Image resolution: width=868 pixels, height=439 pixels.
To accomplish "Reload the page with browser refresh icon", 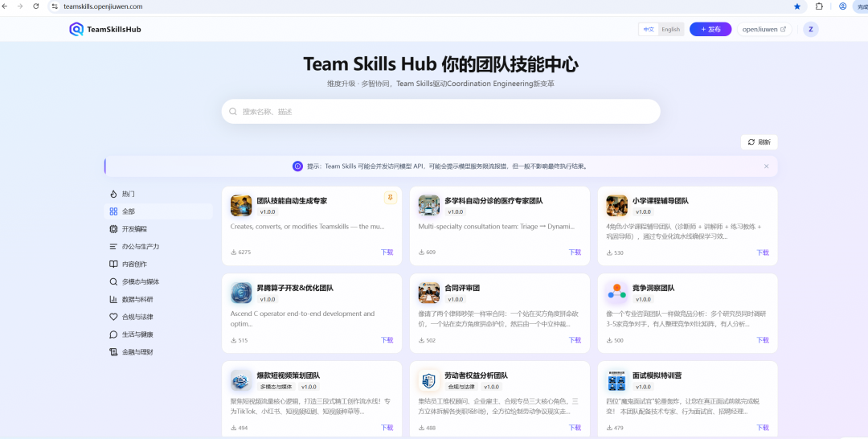I will coord(36,6).
